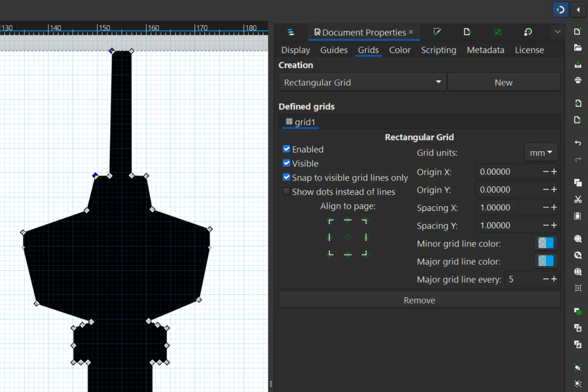Click the Open document folder icon
This screenshot has height=392, width=588.
click(578, 48)
